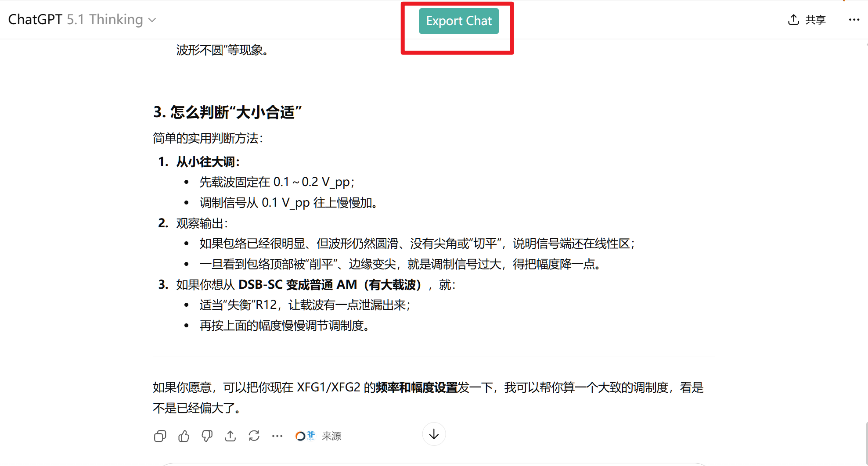This screenshot has width=868, height=466.
Task: Click the orange source favicon beside 来源
Action: click(300, 436)
